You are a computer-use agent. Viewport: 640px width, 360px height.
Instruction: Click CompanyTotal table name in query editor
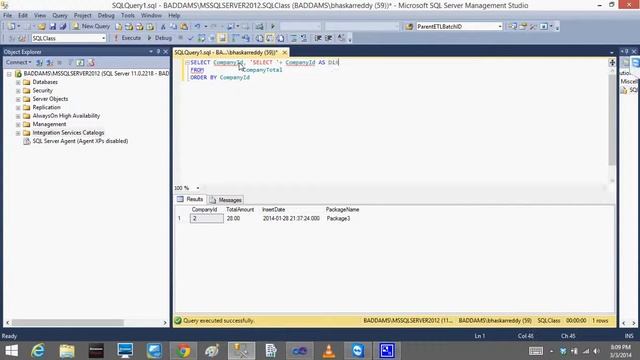pyautogui.click(x=262, y=70)
